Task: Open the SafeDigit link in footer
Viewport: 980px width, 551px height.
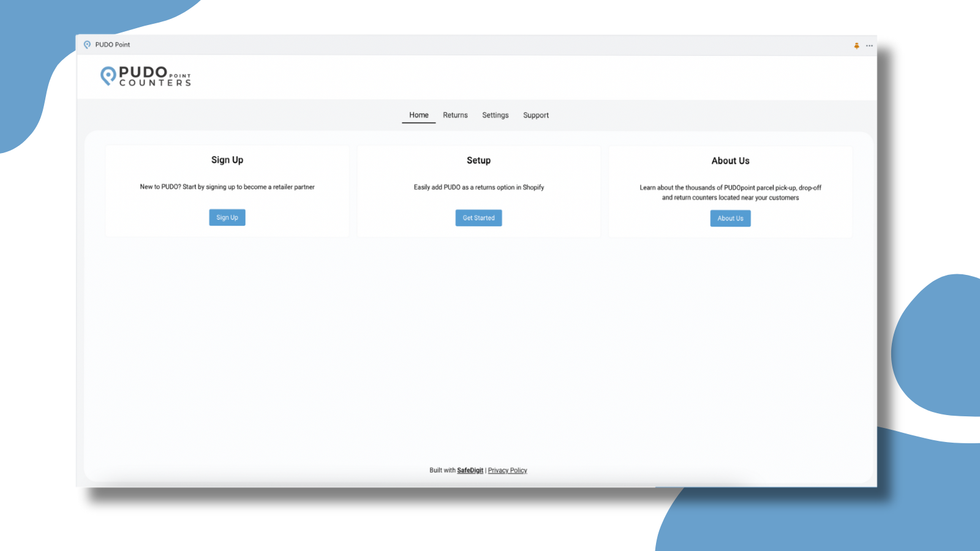Action: point(470,470)
